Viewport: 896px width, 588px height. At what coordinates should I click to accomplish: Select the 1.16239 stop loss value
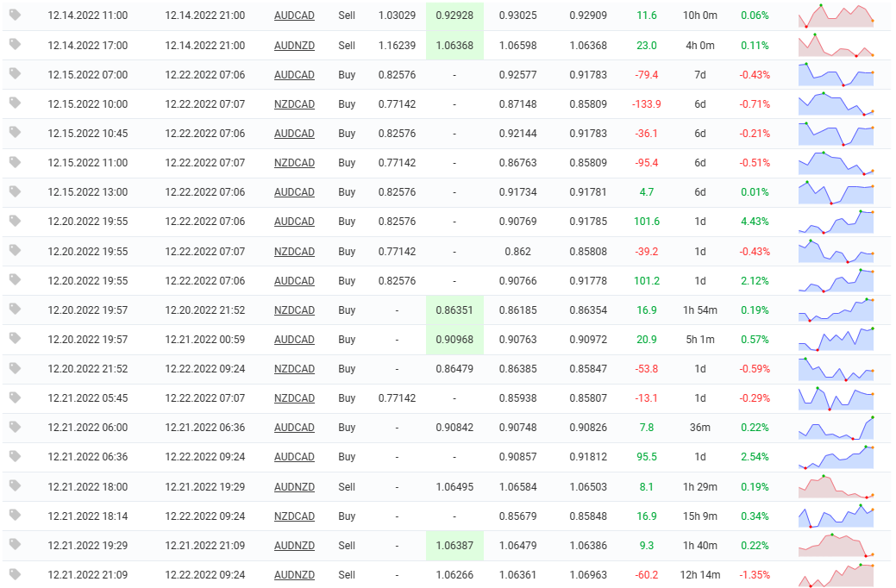pyautogui.click(x=398, y=45)
